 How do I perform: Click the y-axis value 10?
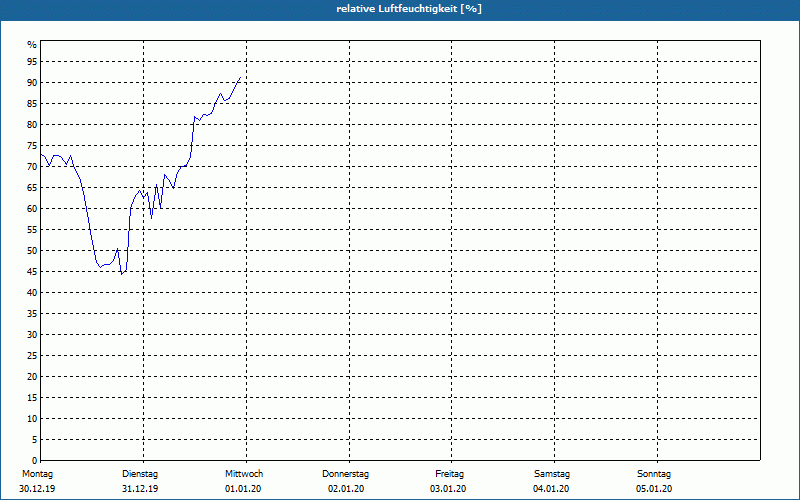32,418
